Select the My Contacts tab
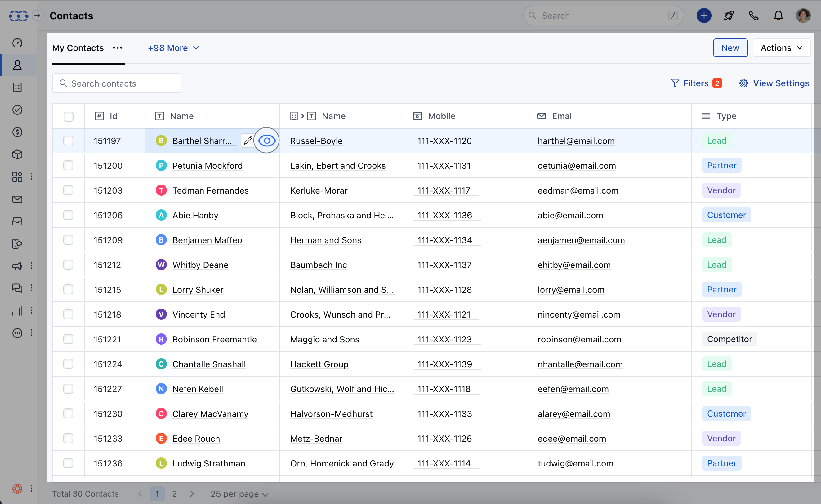This screenshot has width=821, height=504. click(x=78, y=48)
